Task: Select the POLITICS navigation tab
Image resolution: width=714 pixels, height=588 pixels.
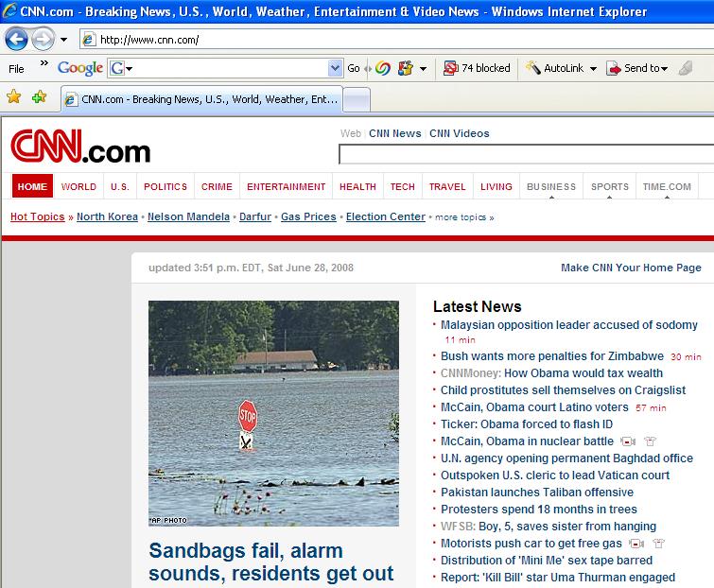Action: pos(165,186)
